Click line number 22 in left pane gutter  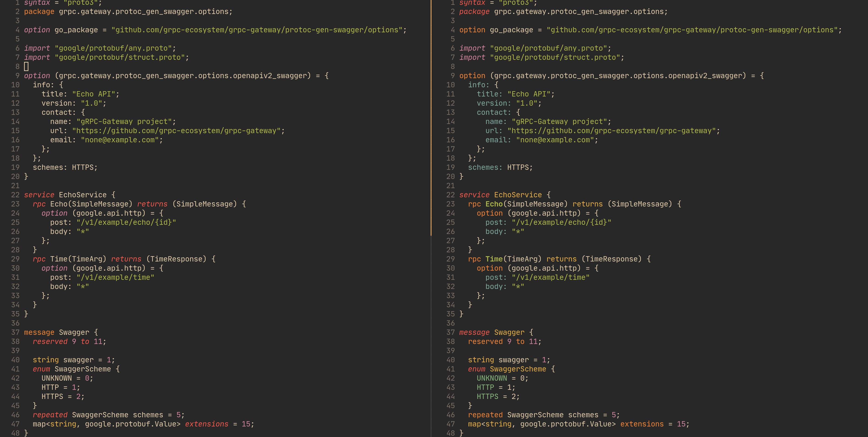(15, 195)
